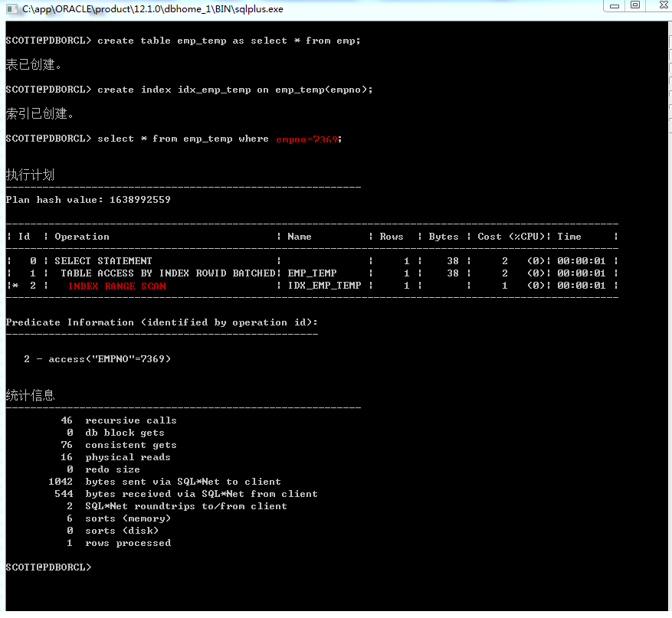Click the 'physical reads' statistic line
672x618 pixels.
tap(116, 457)
